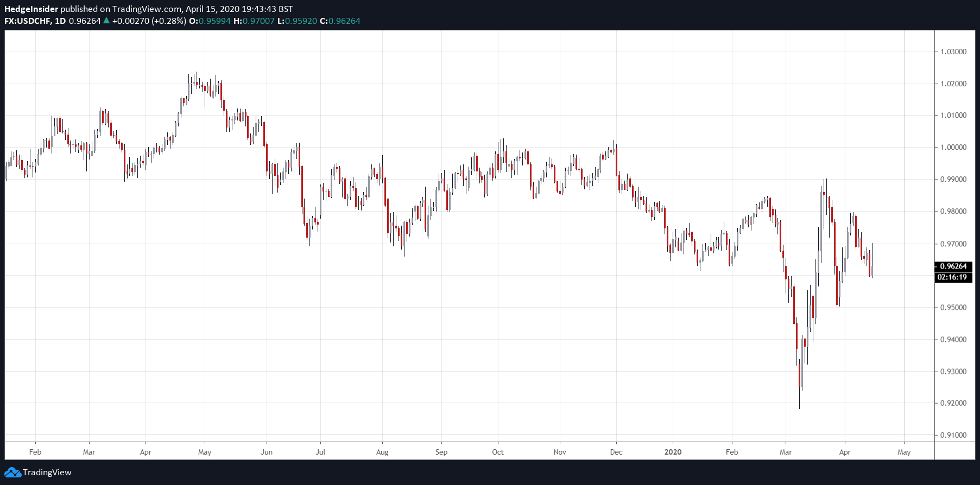Click the 1D interval label
Image resolution: width=980 pixels, height=485 pixels.
pyautogui.click(x=60, y=21)
